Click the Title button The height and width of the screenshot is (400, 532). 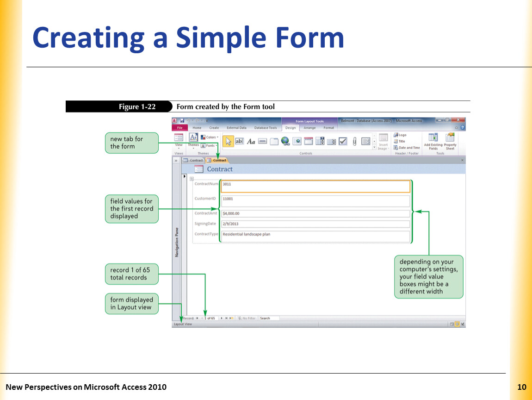pos(399,141)
